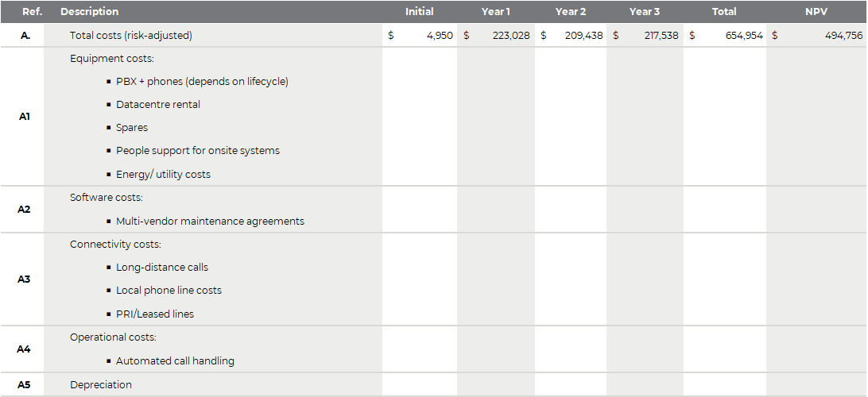Select the Depreciation row label
The image size is (868, 397).
click(x=101, y=385)
